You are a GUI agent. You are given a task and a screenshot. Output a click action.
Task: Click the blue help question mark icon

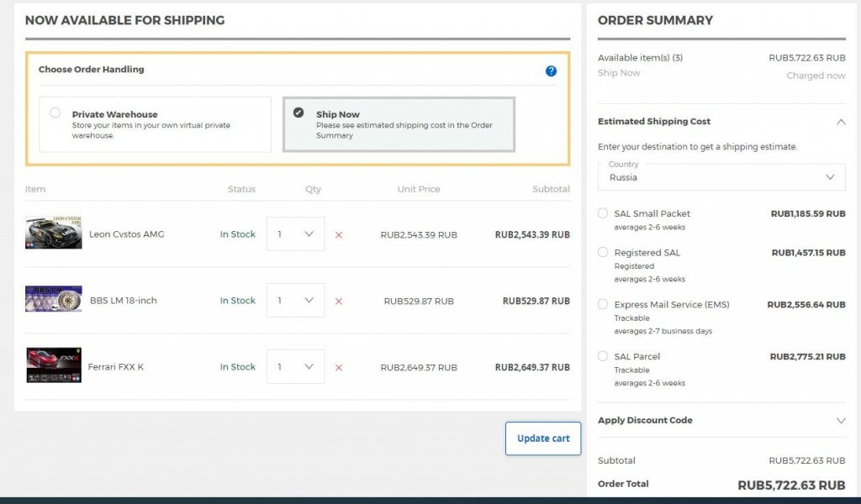[x=551, y=71]
